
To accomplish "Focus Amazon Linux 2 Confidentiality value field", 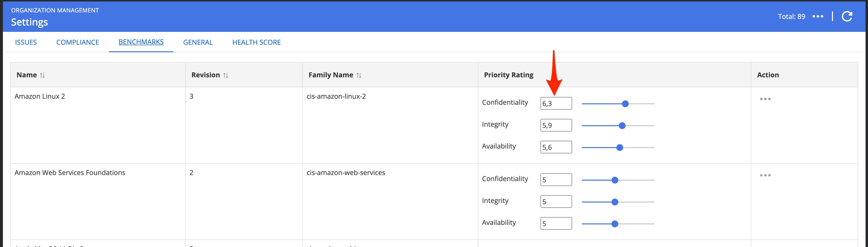I will click(556, 104).
